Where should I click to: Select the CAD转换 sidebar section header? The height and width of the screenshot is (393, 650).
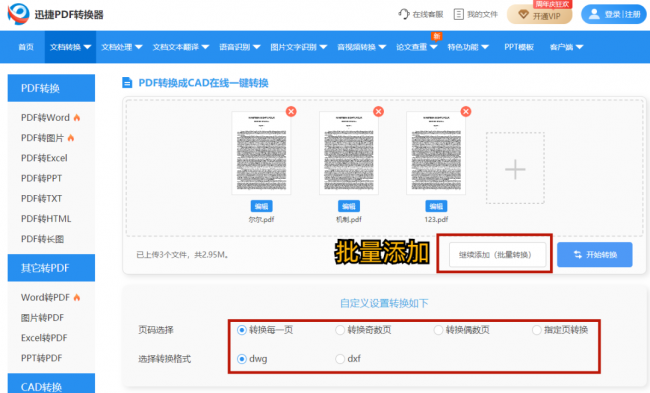click(x=51, y=383)
